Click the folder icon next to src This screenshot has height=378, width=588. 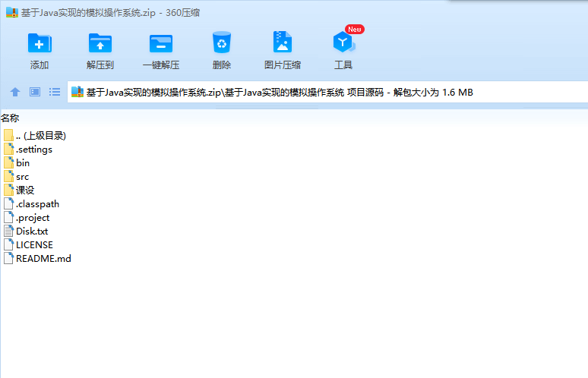[8, 176]
